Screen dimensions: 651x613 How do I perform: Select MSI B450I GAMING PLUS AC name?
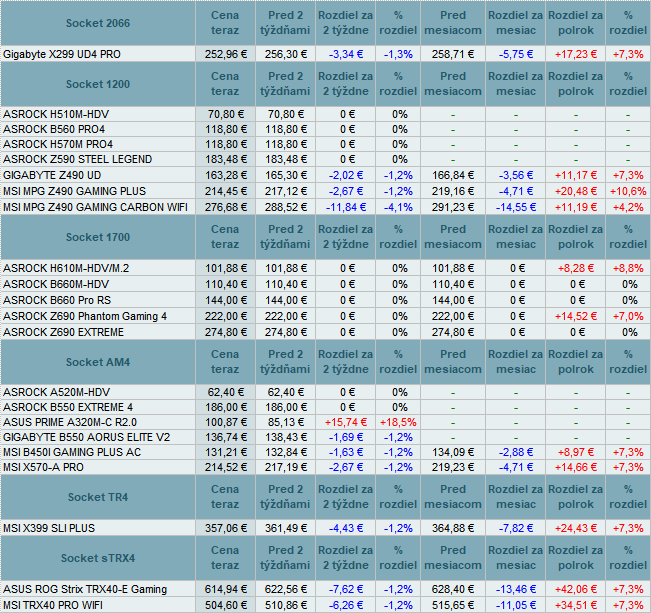(x=72, y=452)
